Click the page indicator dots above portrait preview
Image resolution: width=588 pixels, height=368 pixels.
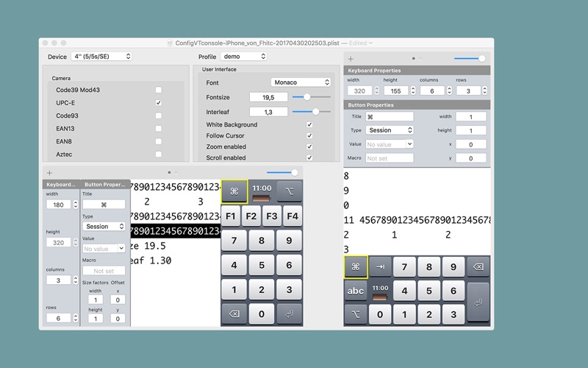pyautogui.click(x=173, y=173)
